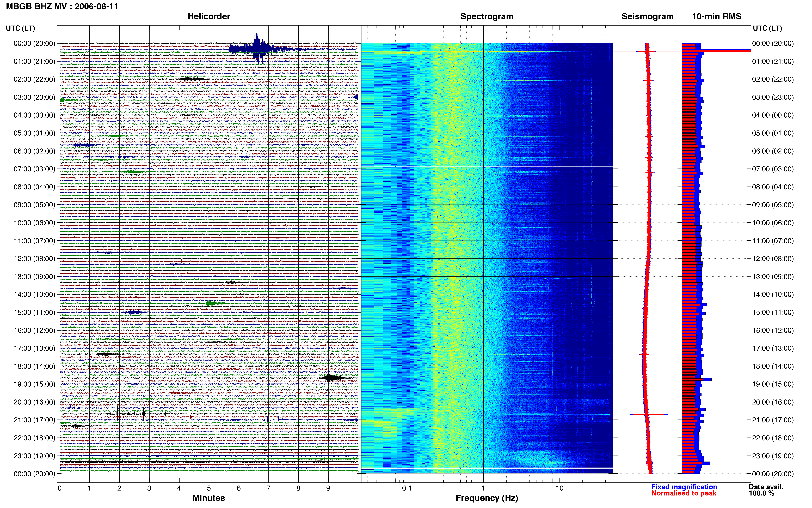This screenshot has width=812, height=508.
Task: Click the '10' frequency axis tick label
Action: (559, 488)
